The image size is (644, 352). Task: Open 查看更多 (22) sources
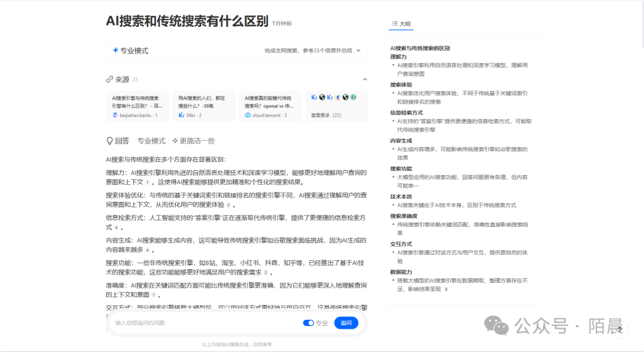click(326, 116)
